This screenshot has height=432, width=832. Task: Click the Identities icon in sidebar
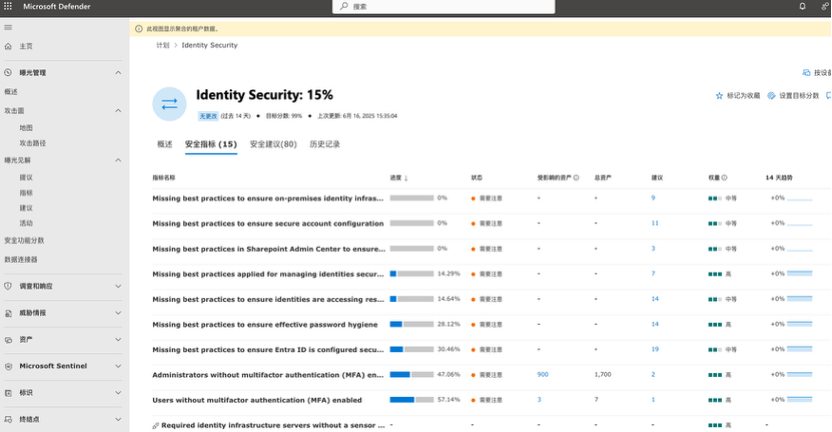pyautogui.click(x=8, y=393)
